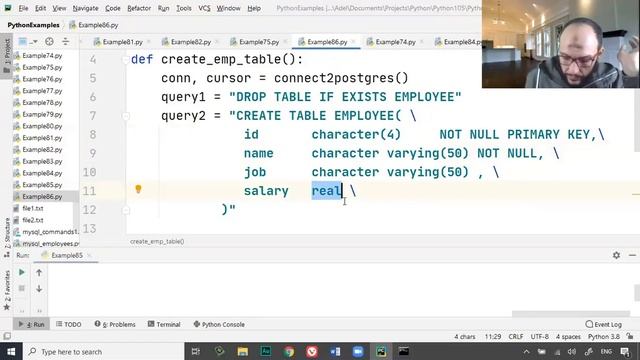Open File Explorer from taskbar
This screenshot has width=640, height=360.
click(243, 351)
